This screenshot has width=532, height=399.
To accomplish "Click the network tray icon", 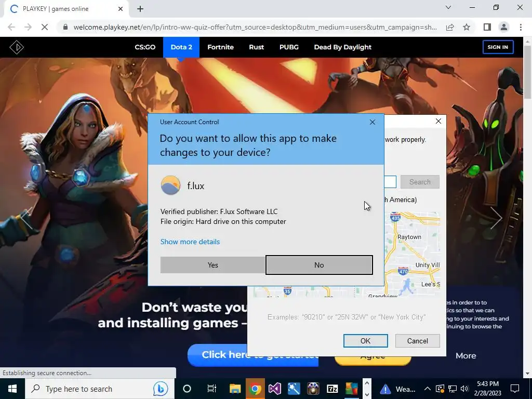I will 453,389.
